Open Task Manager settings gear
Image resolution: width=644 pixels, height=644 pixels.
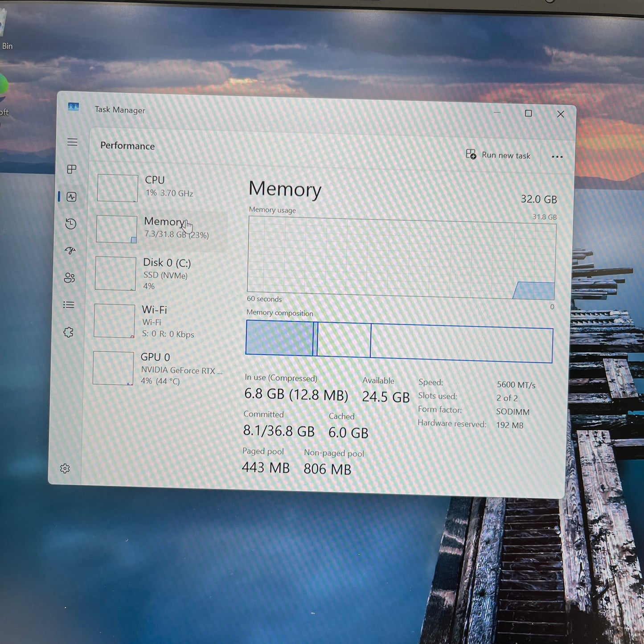[65, 468]
